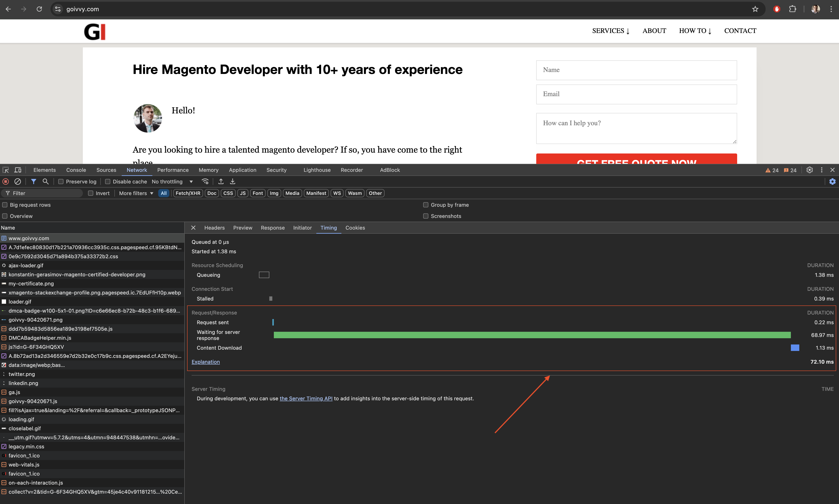
Task: Open DevTools settings gear icon
Action: [x=809, y=170]
